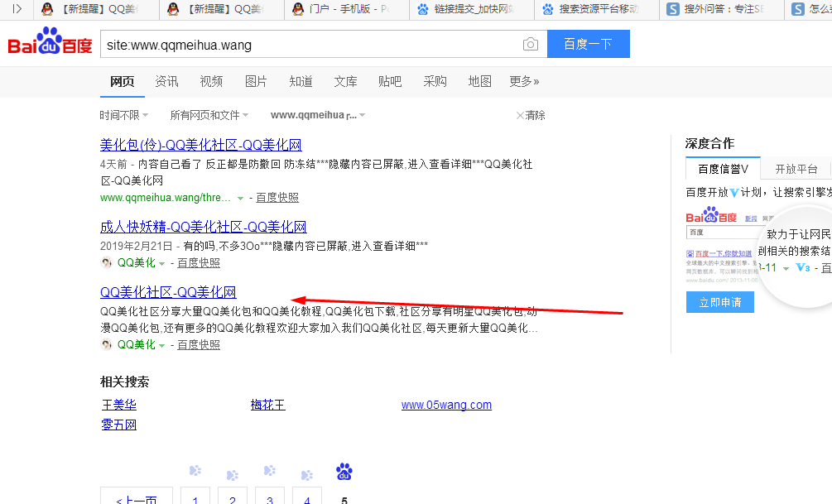832x504 pixels.
Task: Click the Baidu logo
Action: click(50, 43)
